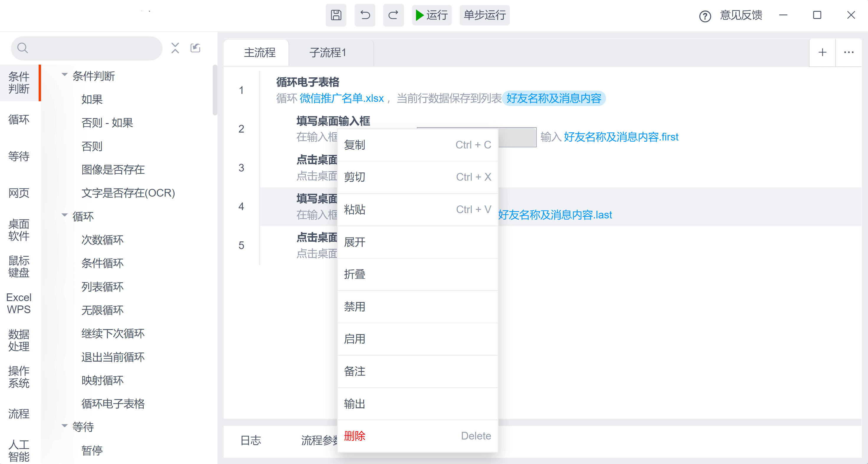Click the undo arrow icon
Viewport: 868px width, 464px height.
[x=365, y=15]
